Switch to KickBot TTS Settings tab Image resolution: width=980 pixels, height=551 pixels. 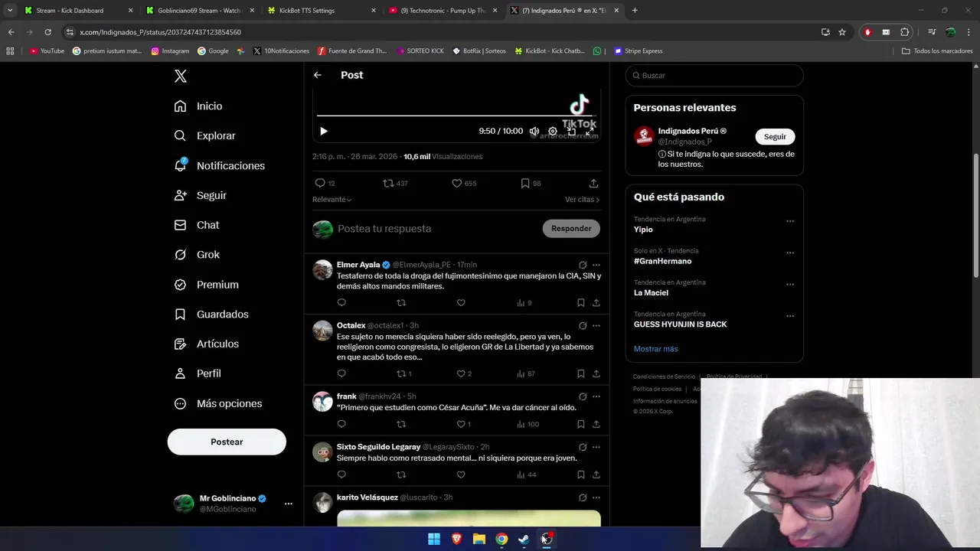click(x=322, y=11)
